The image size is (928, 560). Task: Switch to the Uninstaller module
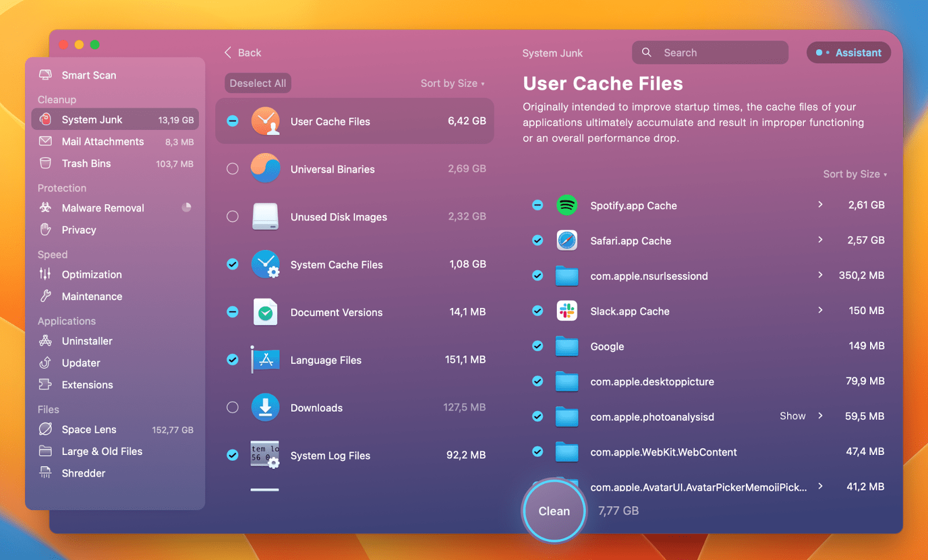(115, 341)
